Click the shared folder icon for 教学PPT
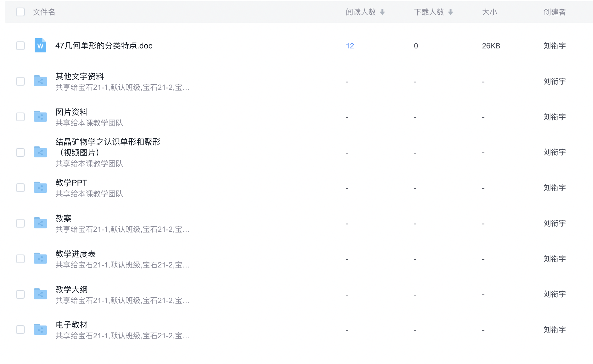Image resolution: width=593 pixels, height=364 pixels. 40,188
